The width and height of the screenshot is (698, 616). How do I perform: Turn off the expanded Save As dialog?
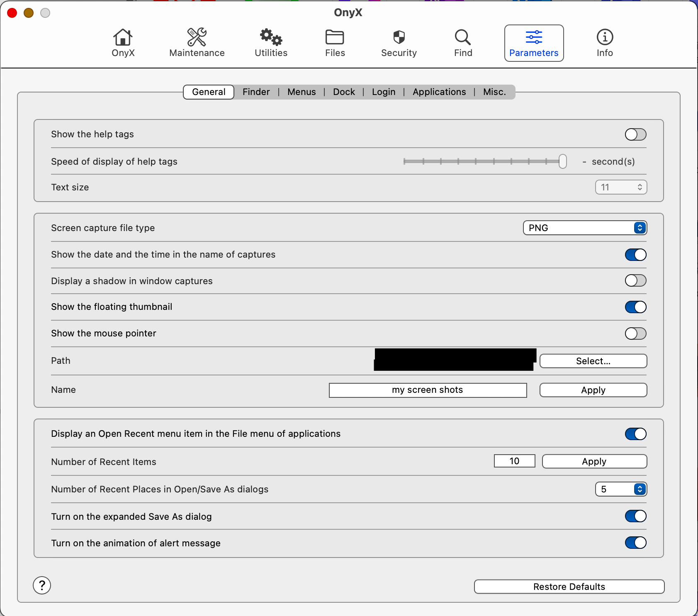pyautogui.click(x=635, y=516)
